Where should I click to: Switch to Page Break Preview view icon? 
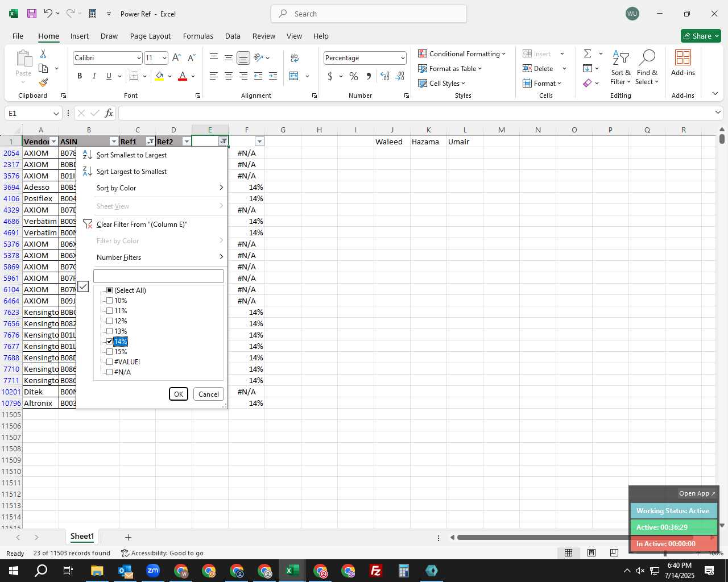tap(614, 552)
